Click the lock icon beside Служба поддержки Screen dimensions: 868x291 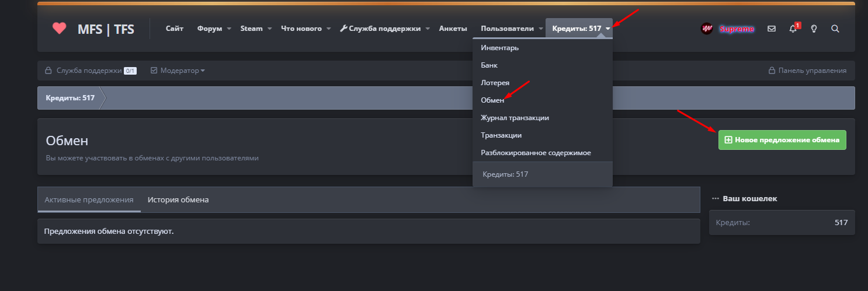click(x=48, y=71)
